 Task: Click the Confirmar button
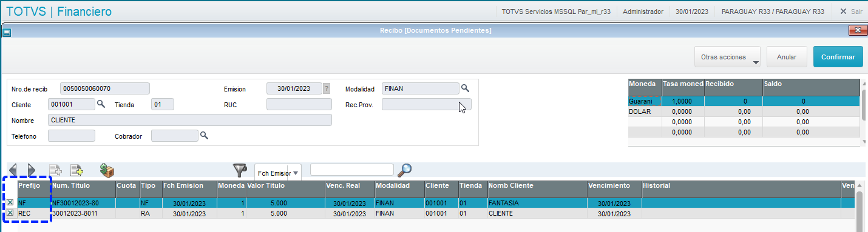pyautogui.click(x=838, y=56)
